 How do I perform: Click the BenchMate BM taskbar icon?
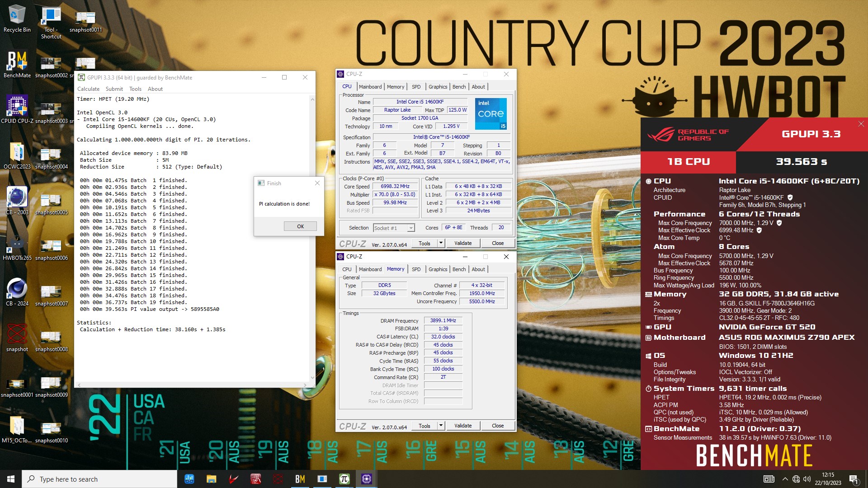tap(300, 479)
